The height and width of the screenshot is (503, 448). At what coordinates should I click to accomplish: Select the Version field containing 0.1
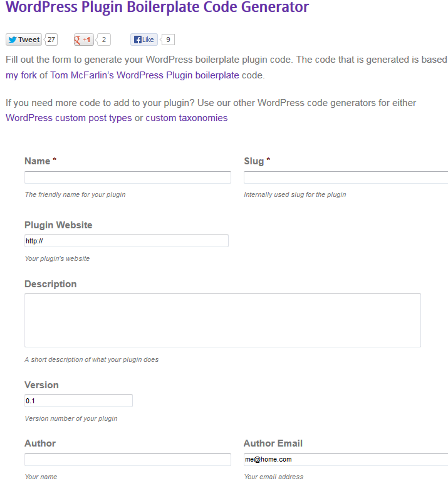pyautogui.click(x=78, y=401)
